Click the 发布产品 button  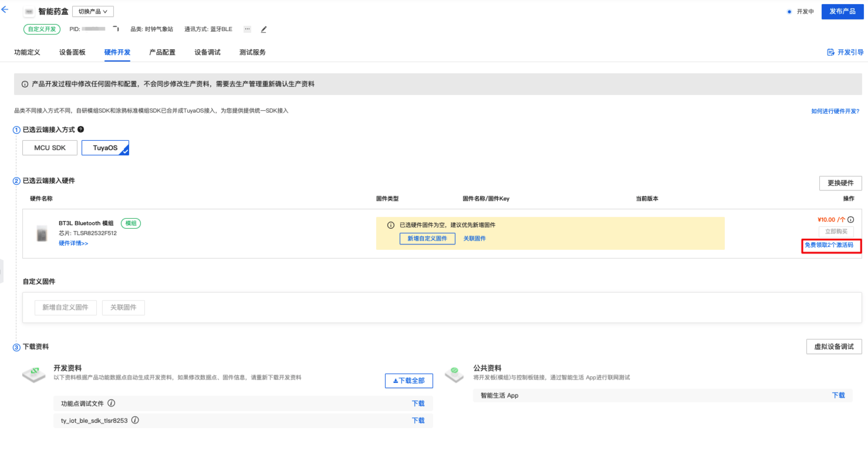(842, 11)
